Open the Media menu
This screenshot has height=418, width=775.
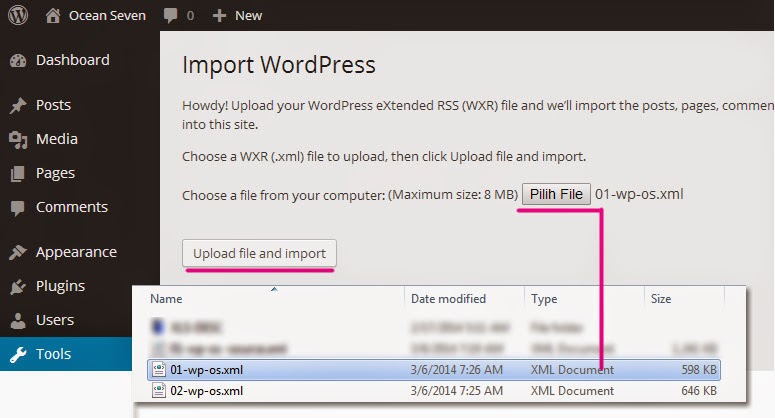coord(57,139)
